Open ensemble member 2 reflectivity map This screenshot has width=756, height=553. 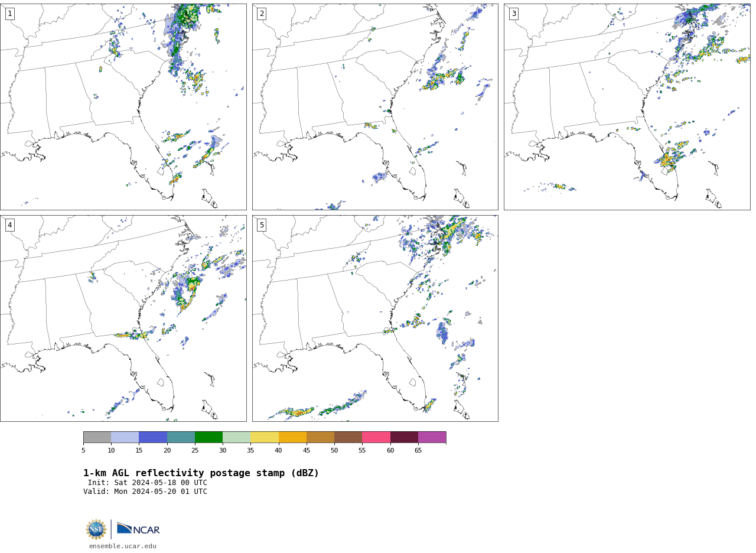[375, 107]
